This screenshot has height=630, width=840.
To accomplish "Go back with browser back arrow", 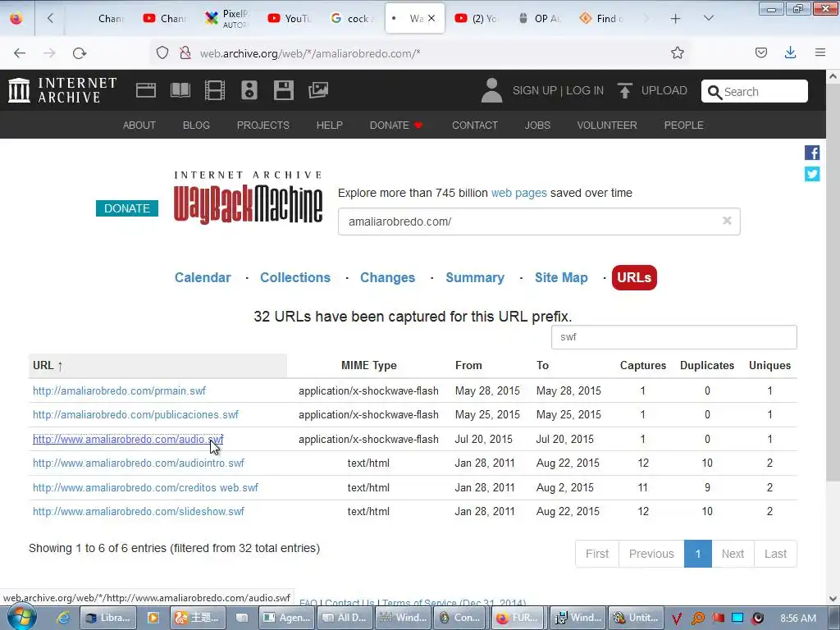I will point(20,53).
